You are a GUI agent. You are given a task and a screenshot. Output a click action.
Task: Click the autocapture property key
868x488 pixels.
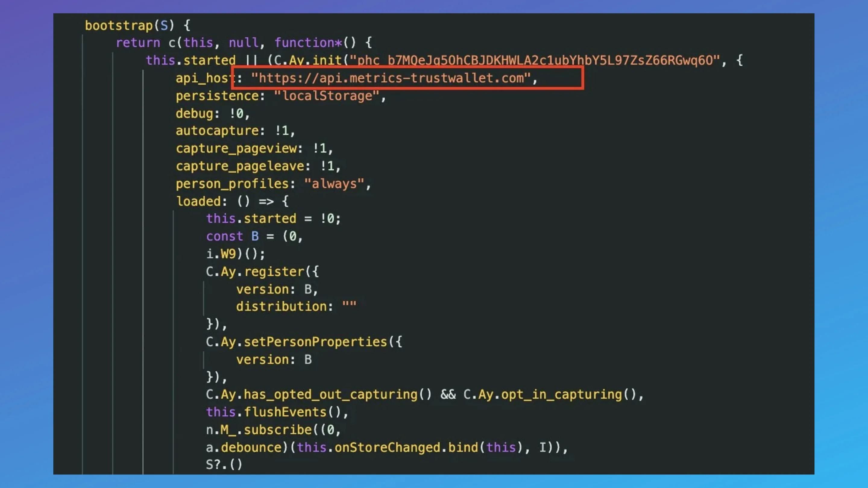click(217, 131)
